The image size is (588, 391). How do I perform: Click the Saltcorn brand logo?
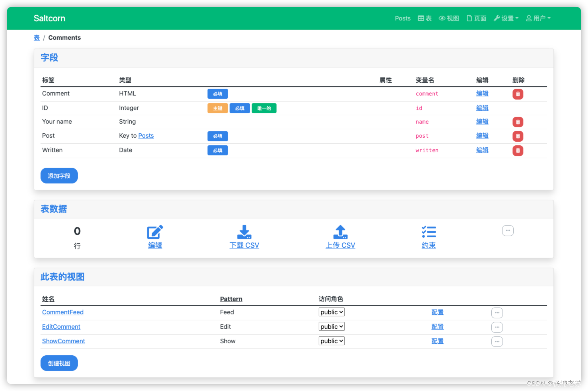49,18
